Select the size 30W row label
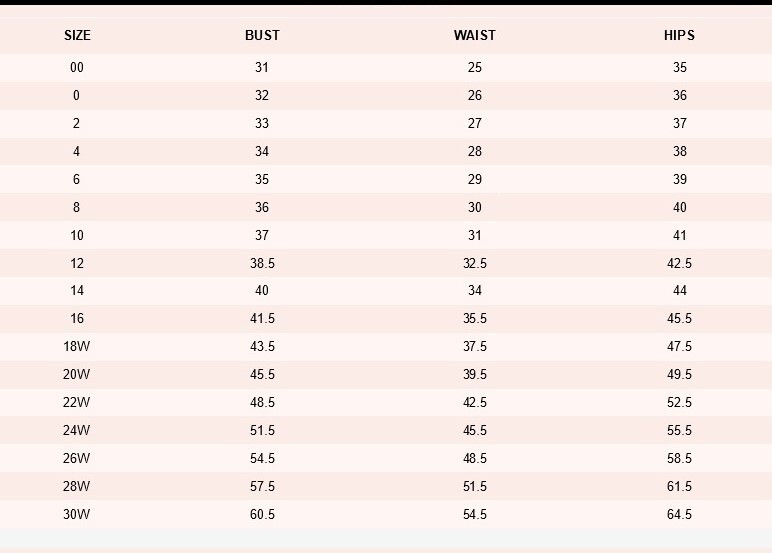772x553 pixels. click(x=77, y=515)
